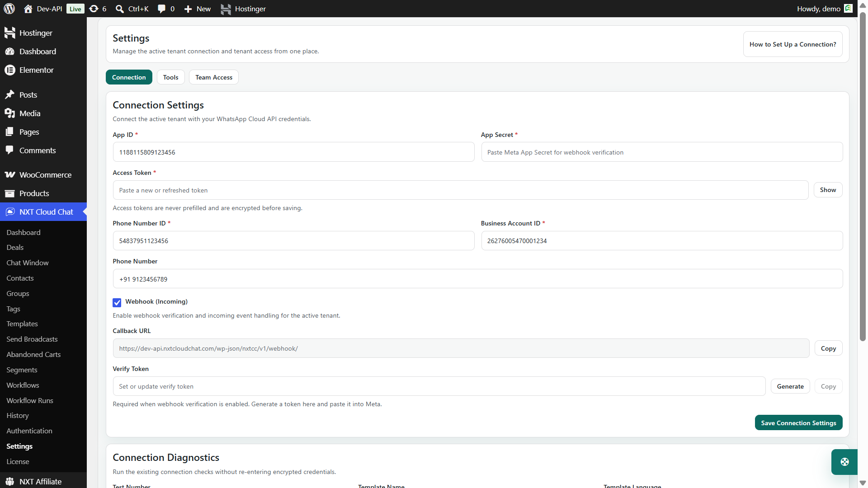Click the Hostinger sidebar icon
Image resolution: width=868 pixels, height=488 pixels.
point(10,33)
